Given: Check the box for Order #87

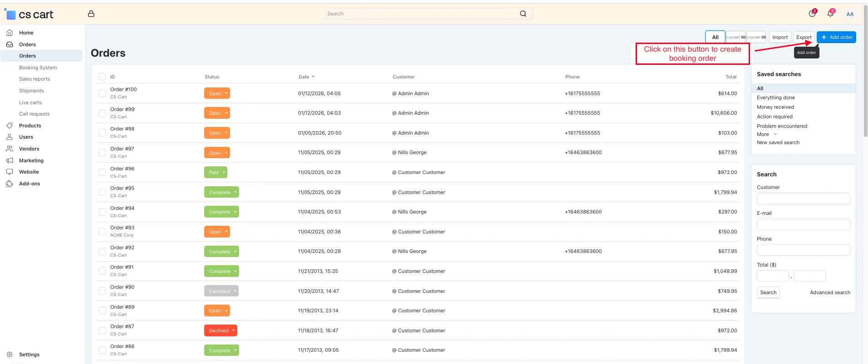Looking at the screenshot, I should (102, 330).
